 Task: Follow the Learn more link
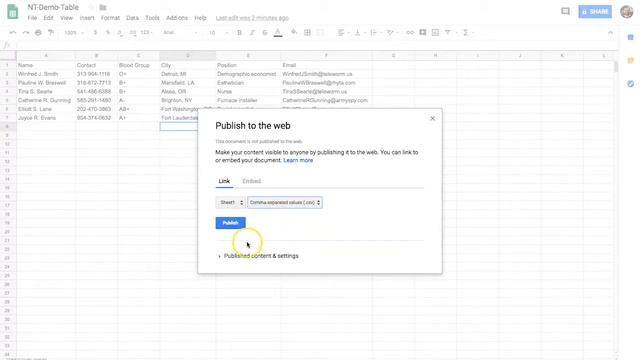point(298,160)
